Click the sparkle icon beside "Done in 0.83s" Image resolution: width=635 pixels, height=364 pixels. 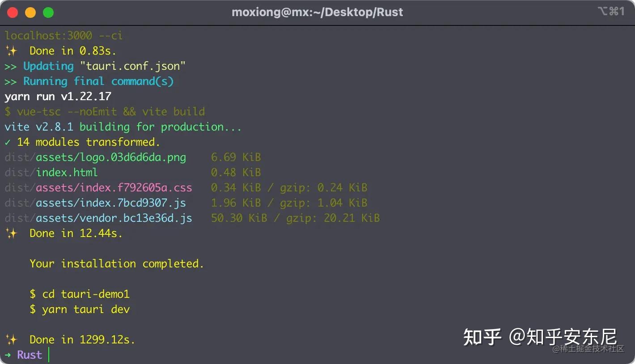pos(11,51)
